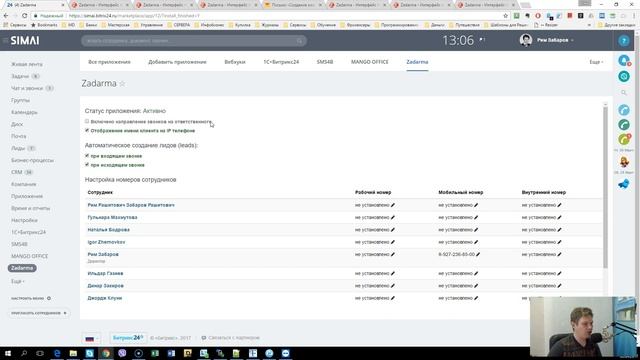Screen dimensions: 640x360
Task: Expand the Еще item in left sidebar
Action: tap(18, 281)
